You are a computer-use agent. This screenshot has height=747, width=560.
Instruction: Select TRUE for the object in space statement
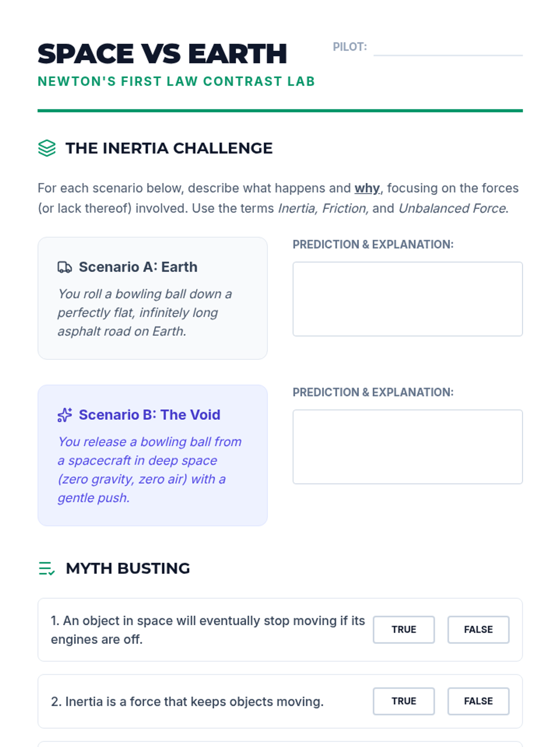point(404,629)
